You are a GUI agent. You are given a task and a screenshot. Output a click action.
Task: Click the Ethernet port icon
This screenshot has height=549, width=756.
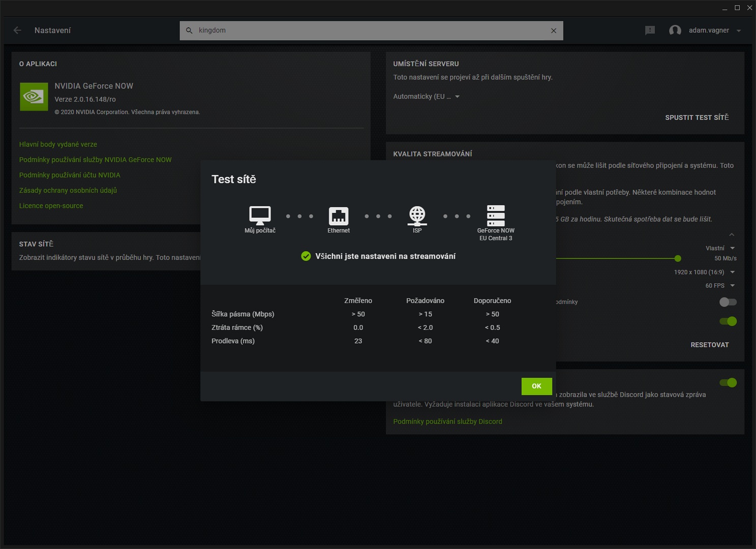[339, 216]
